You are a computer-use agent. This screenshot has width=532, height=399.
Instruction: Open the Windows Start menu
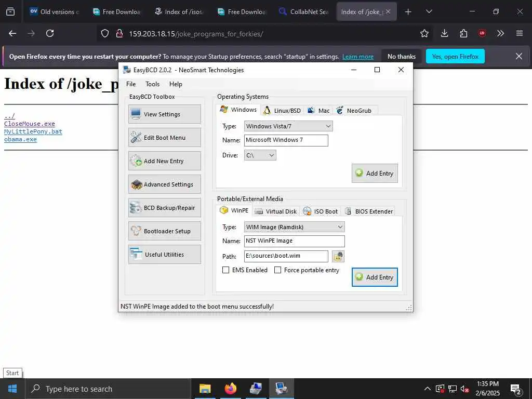pos(12,389)
